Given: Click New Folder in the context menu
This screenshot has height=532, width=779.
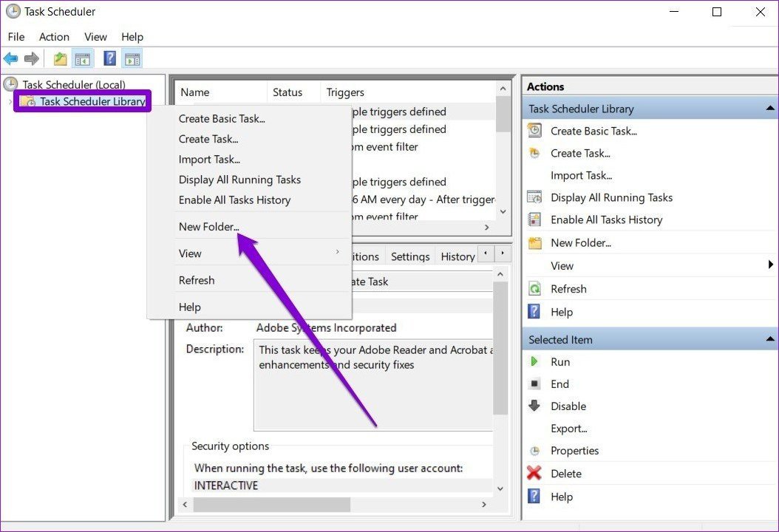Looking at the screenshot, I should pyautogui.click(x=209, y=227).
